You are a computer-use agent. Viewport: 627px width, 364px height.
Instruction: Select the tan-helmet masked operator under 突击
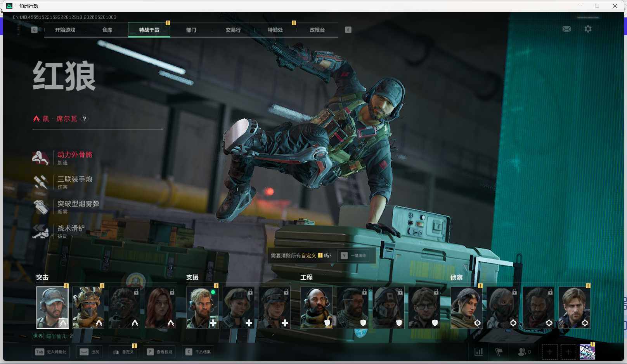[x=88, y=307]
